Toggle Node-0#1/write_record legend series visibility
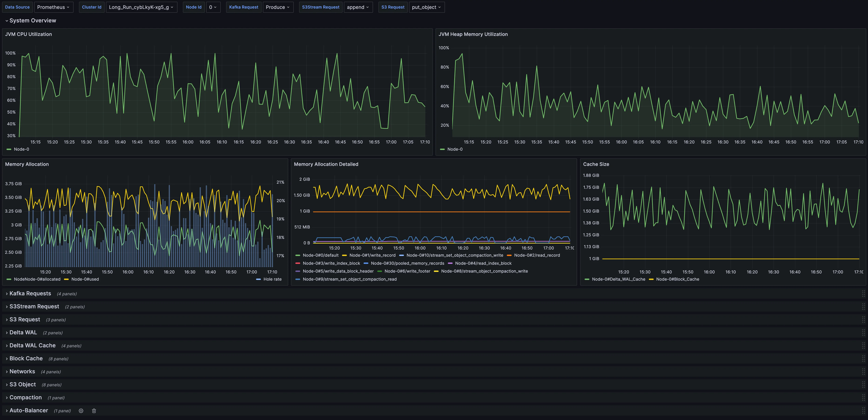 [372, 255]
